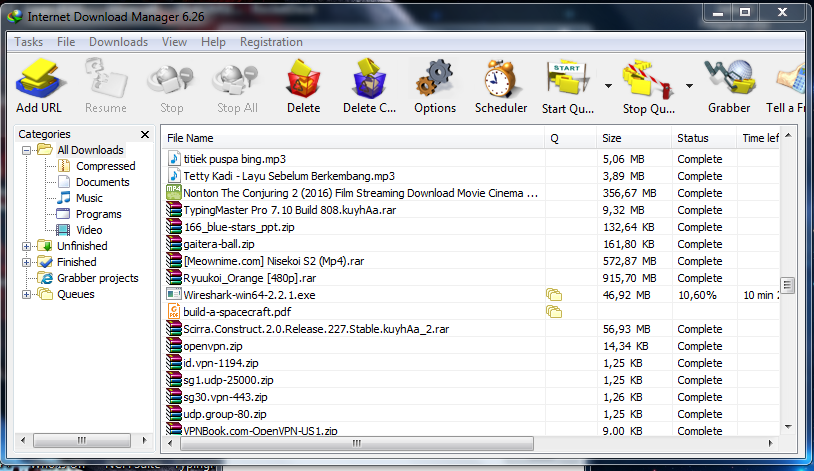Expand the Queues category node
Viewport: 814px width, 471px height.
(26, 294)
